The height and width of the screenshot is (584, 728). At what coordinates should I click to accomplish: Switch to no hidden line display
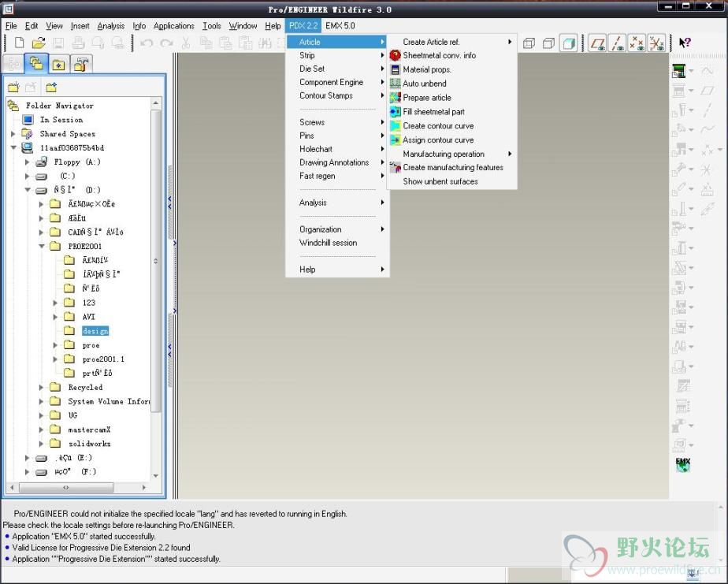[549, 43]
